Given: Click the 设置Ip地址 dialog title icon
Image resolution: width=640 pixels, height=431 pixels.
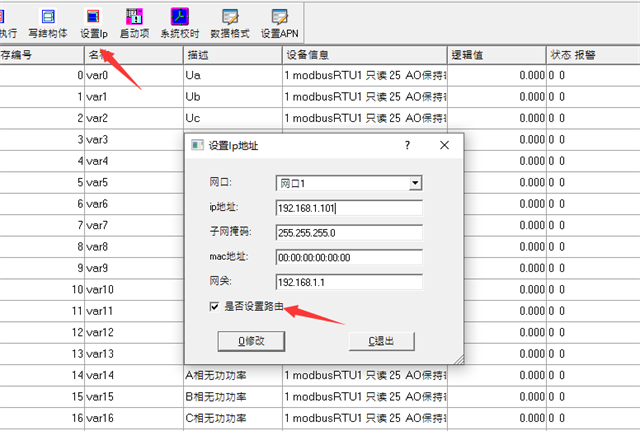Looking at the screenshot, I should point(198,145).
